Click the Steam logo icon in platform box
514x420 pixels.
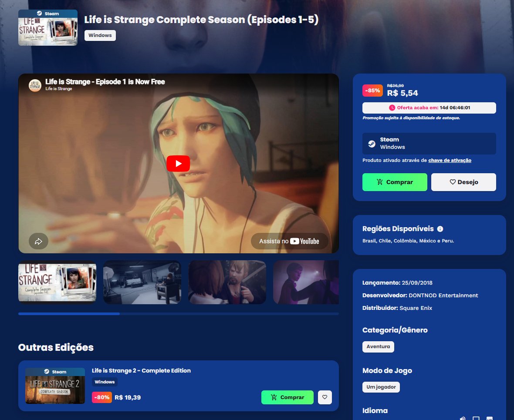[x=372, y=144]
